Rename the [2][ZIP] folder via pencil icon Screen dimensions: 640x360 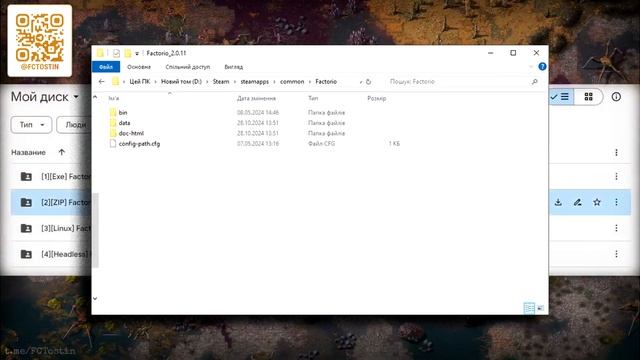578,202
